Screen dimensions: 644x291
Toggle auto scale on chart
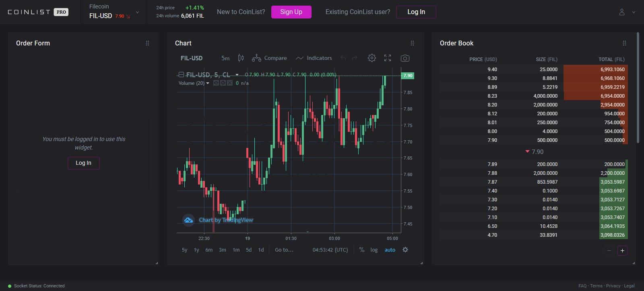point(390,250)
